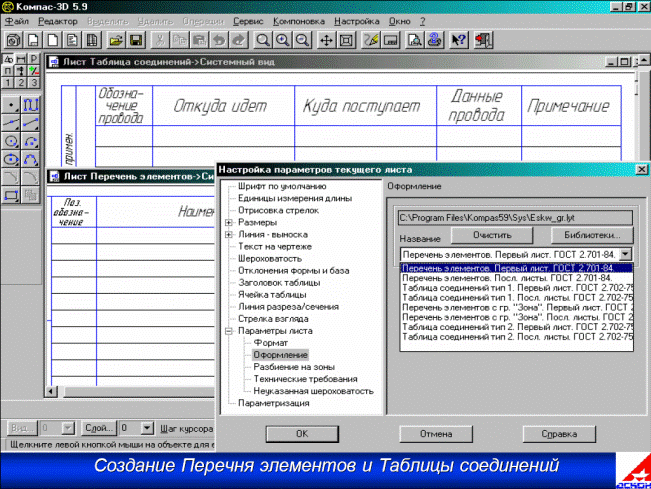
Task: Select the line segment tool
Action: click(31, 123)
